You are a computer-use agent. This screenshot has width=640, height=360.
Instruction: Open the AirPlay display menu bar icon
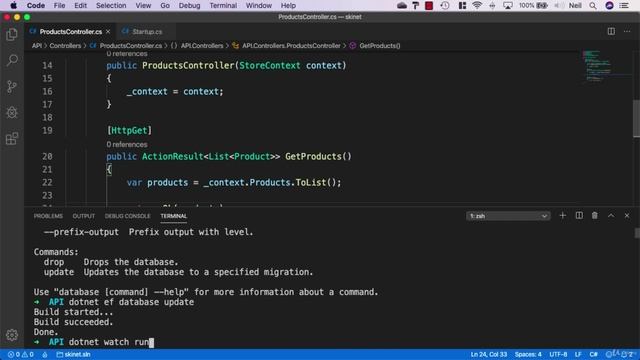coord(508,5)
